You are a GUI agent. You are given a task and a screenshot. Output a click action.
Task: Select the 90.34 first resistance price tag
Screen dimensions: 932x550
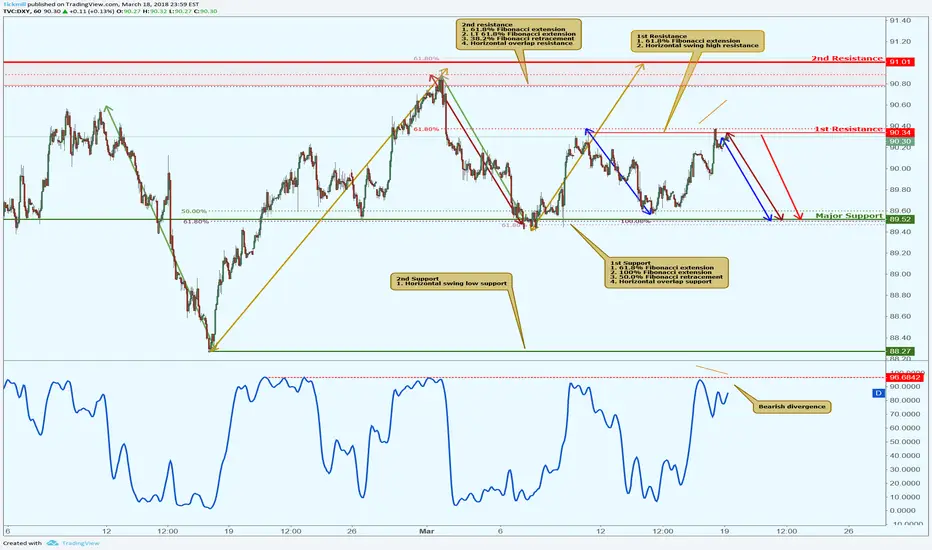point(899,132)
